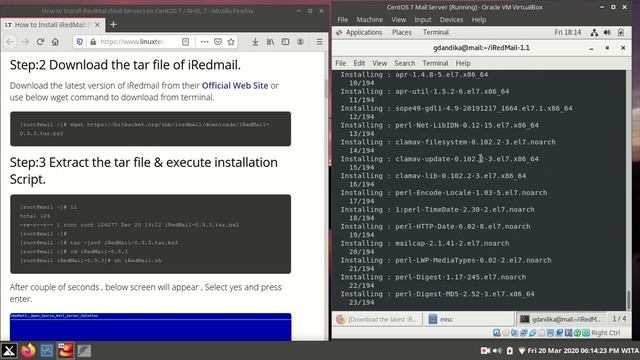Viewport: 640px width, 360px height.
Task: Open Firefox library
Action: pos(270,42)
